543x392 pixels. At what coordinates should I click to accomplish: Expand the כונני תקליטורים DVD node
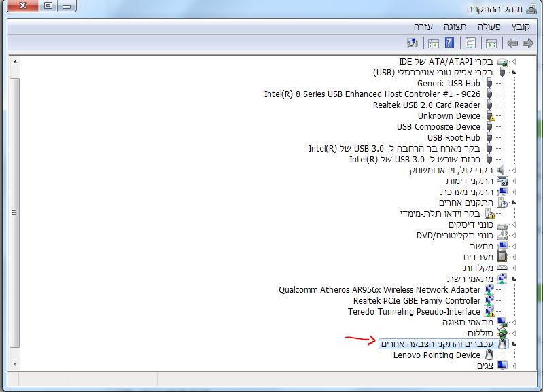(514, 236)
